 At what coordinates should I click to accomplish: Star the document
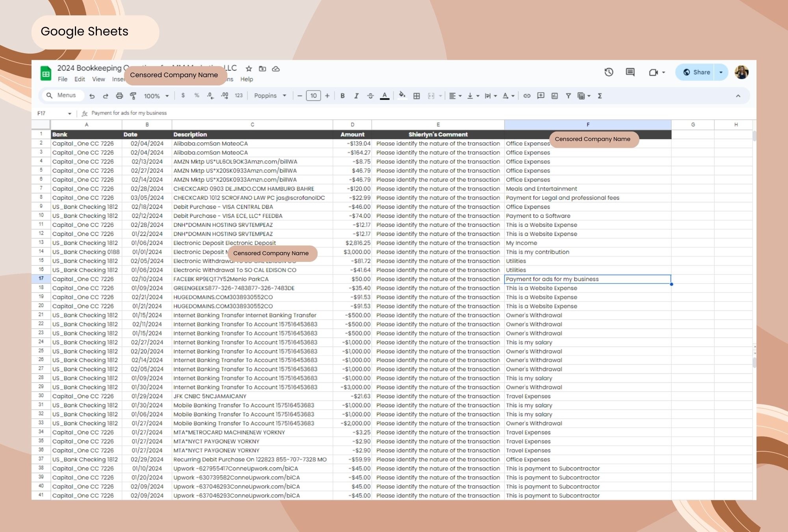[x=249, y=69]
